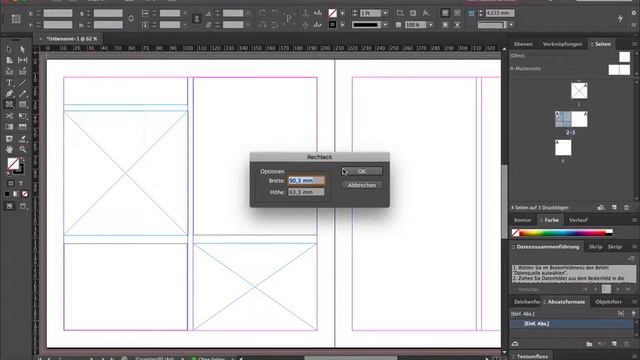Click new paragraph style group folder icon
640x360 pixels.
coord(589,344)
